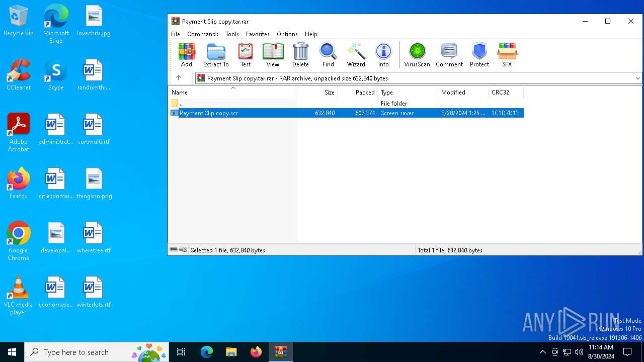The height and width of the screenshot is (362, 644).
Task: Open the Tools menu
Action: tap(232, 34)
